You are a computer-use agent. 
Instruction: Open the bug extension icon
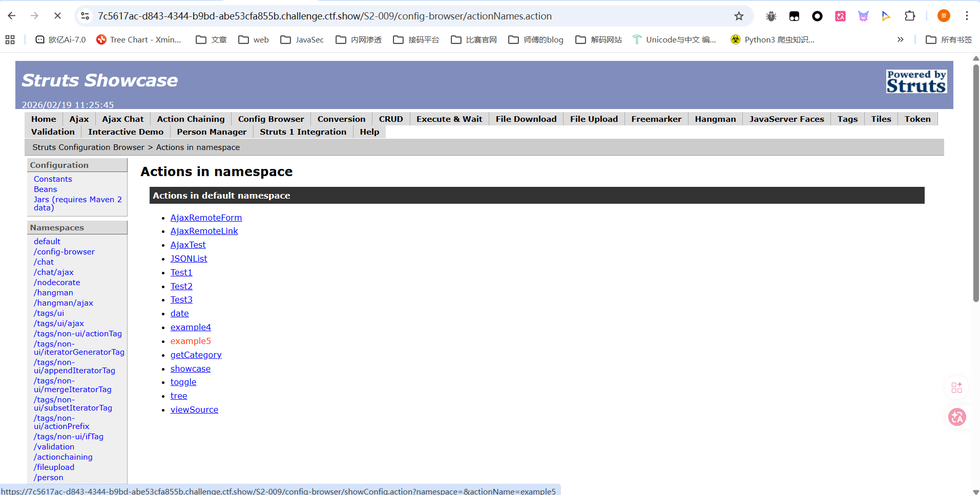pos(771,16)
